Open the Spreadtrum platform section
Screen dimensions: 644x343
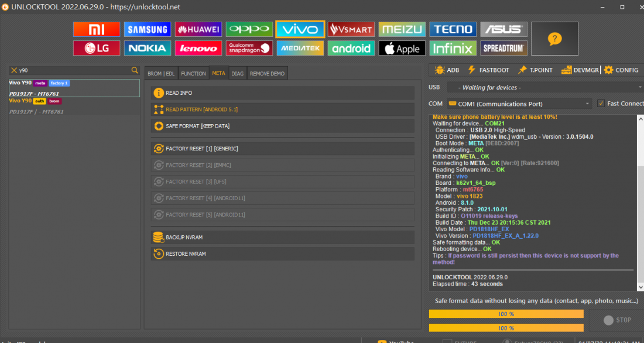[504, 48]
